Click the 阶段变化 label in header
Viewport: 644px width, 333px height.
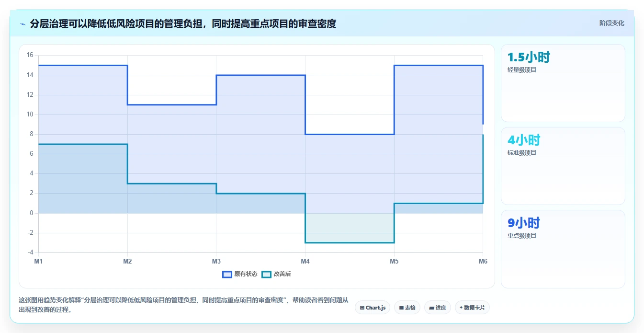611,23
